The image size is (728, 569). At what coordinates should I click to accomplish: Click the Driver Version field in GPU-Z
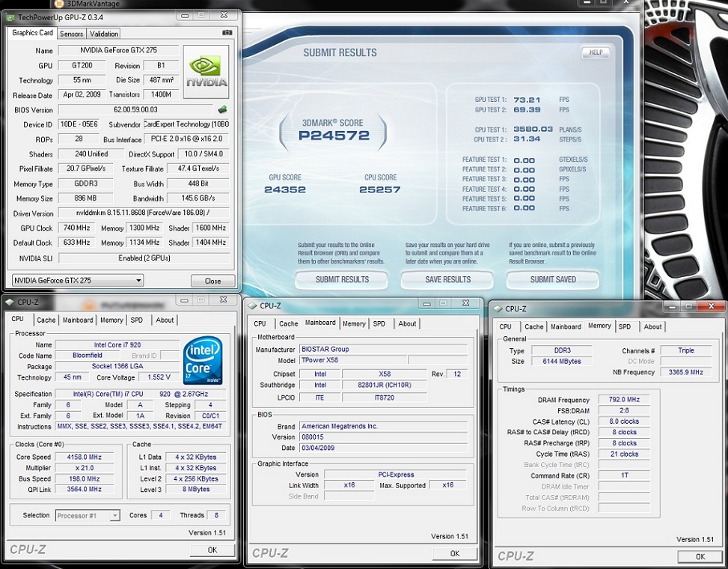click(144, 213)
